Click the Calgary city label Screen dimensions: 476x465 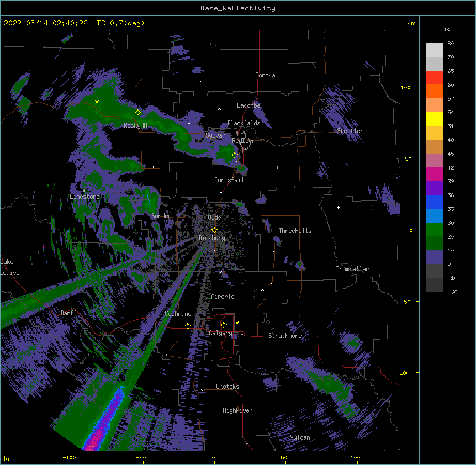coord(220,333)
